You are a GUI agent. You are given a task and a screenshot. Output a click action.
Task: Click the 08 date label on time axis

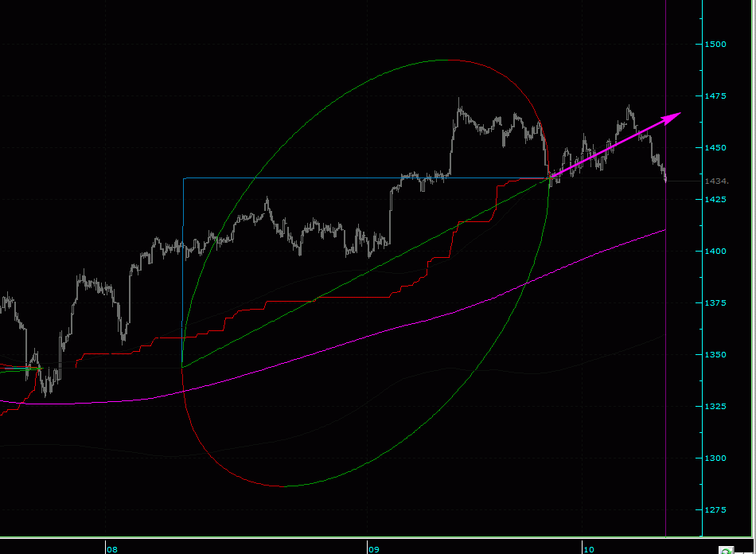(x=112, y=549)
